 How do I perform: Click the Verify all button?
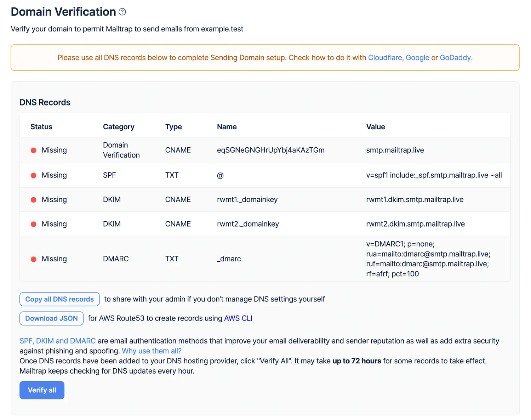click(42, 390)
